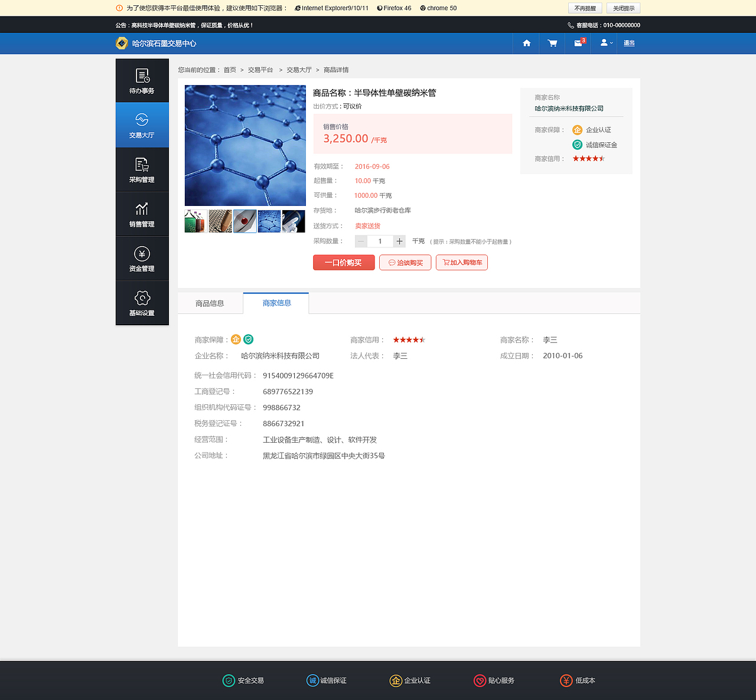The height and width of the screenshot is (700, 756).
Task: Open the 采购管理 sidebar icon
Action: coord(142,169)
